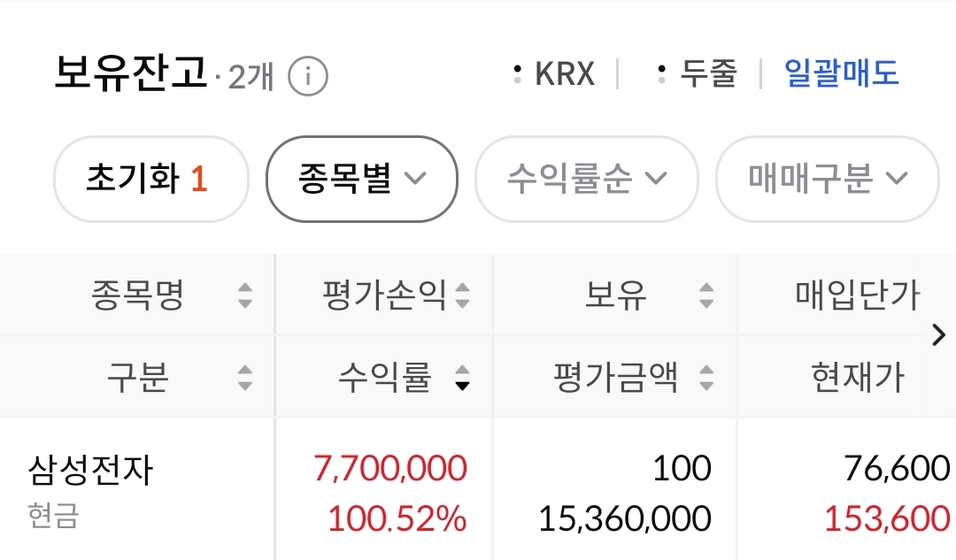
Task: Open the 종목별 dropdown filter
Action: click(x=361, y=179)
